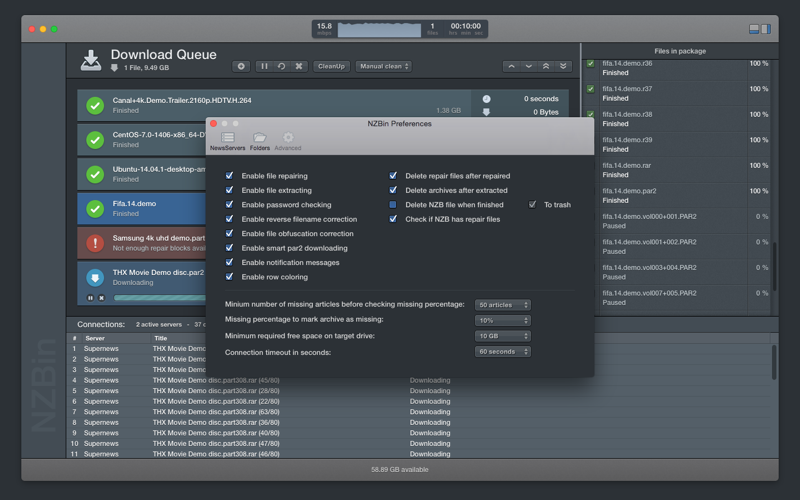The width and height of the screenshot is (800, 500).
Task: Open the 60 seconds timeout dropdown
Action: click(503, 352)
